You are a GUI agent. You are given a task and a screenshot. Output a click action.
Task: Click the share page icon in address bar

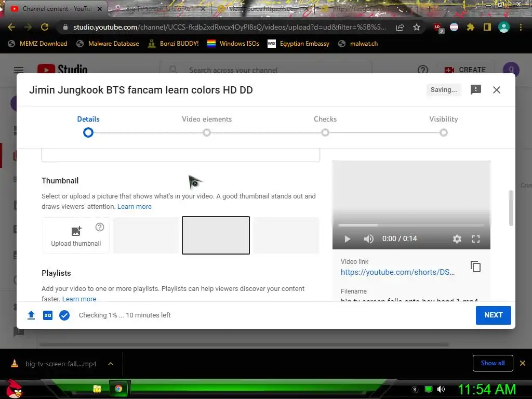coord(400,27)
